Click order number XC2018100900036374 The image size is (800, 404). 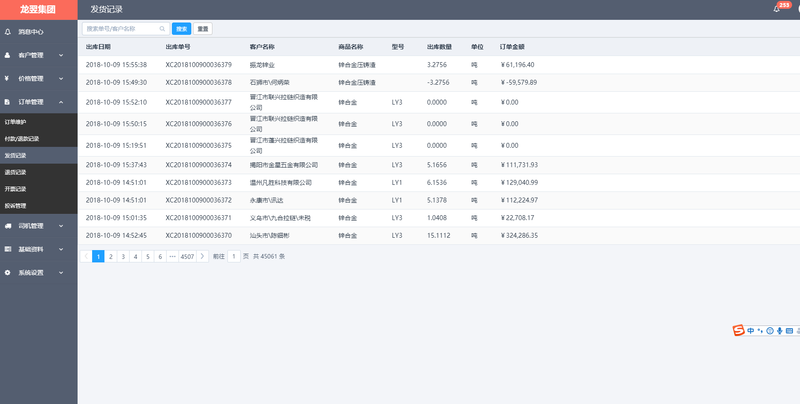click(198, 165)
